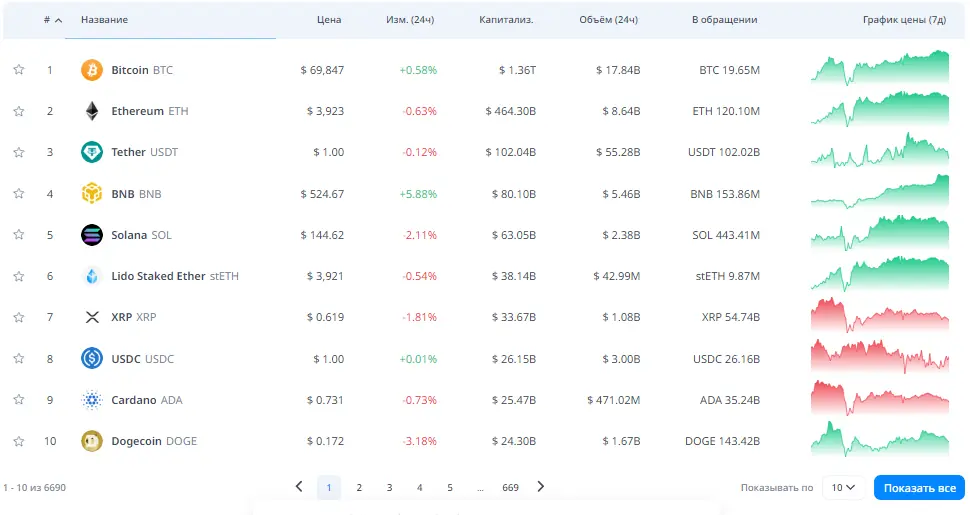This screenshot has height=515, width=970.
Task: Open the XRP red 7-day chart
Action: coord(880,315)
